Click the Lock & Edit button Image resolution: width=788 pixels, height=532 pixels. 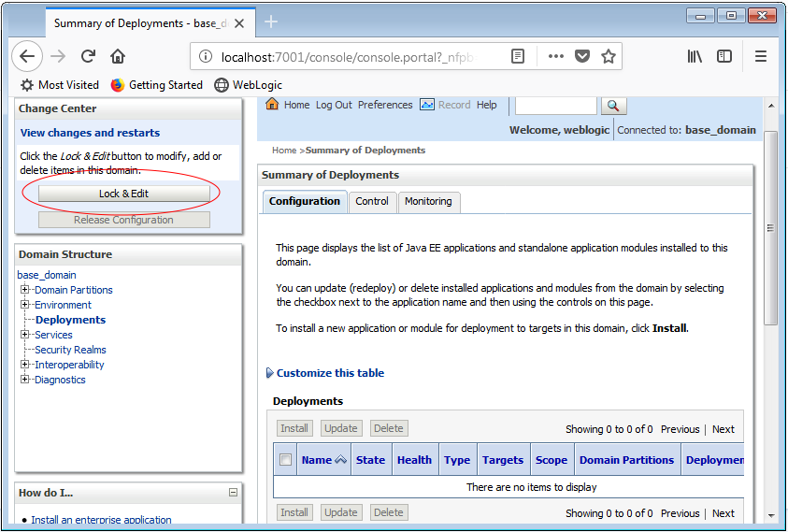(124, 194)
